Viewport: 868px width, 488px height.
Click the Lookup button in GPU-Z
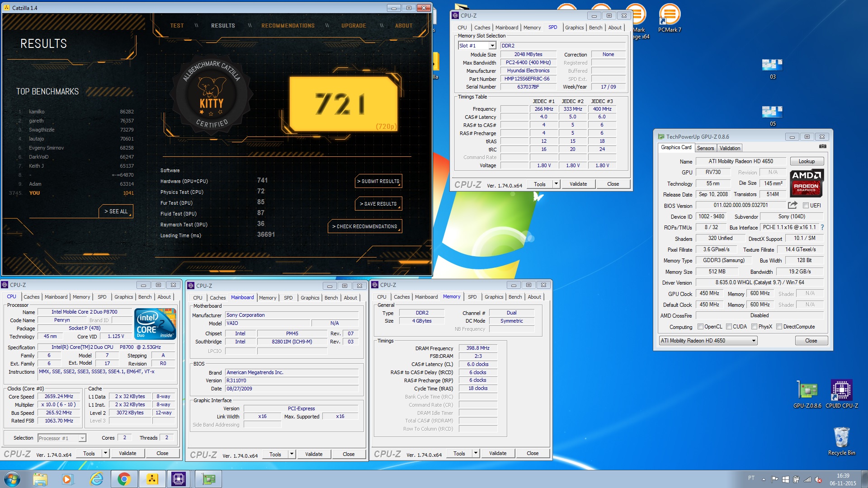coord(807,161)
